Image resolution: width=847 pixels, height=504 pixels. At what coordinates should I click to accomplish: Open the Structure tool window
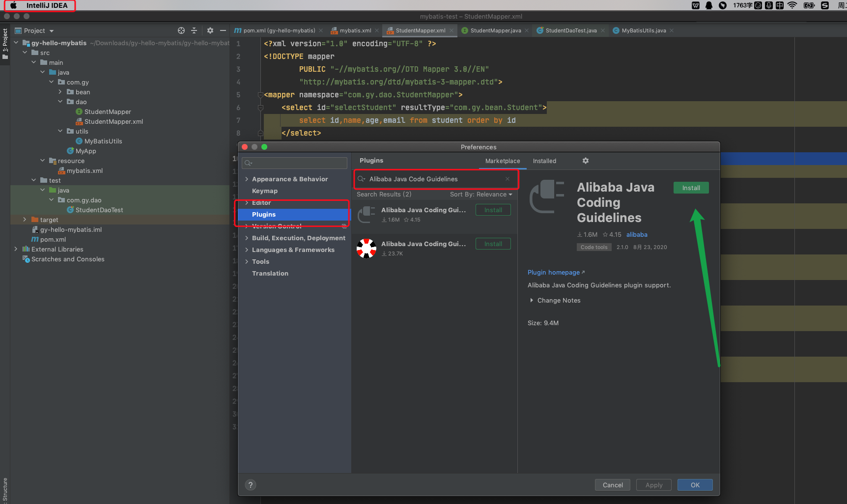pos(5,489)
